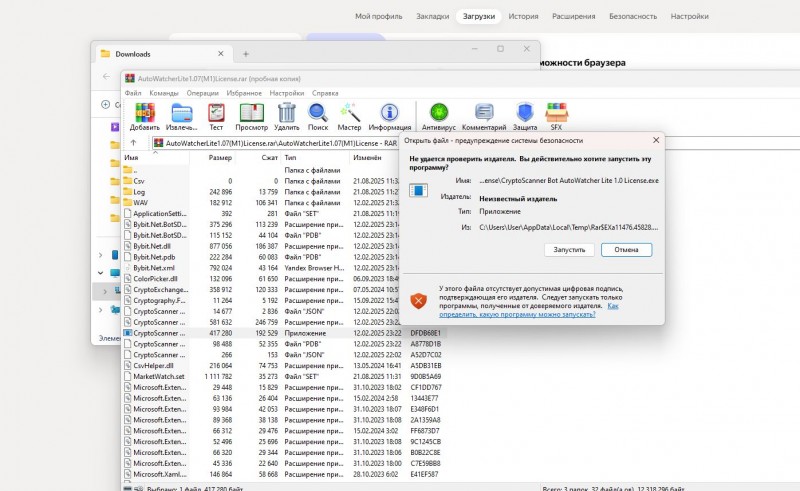The width and height of the screenshot is (800, 491).
Task: Sort the list by Имя column header
Action: tap(131, 158)
